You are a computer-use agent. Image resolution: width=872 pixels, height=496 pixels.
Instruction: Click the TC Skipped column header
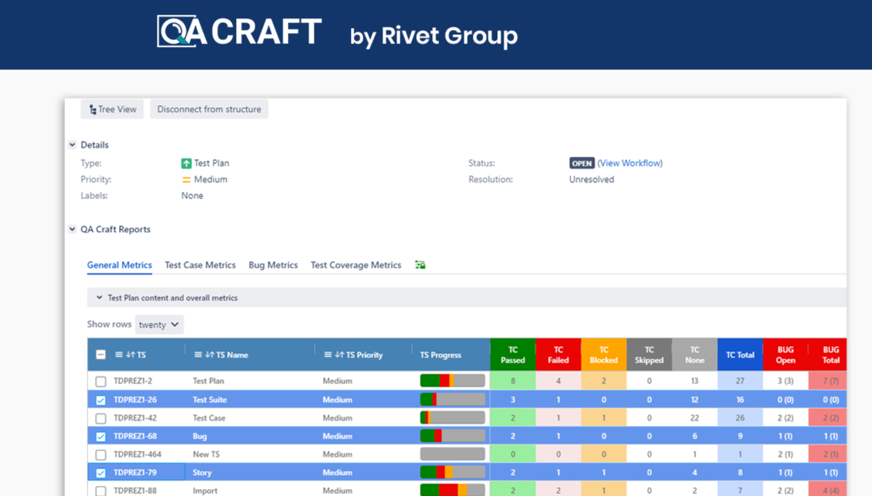coord(650,355)
